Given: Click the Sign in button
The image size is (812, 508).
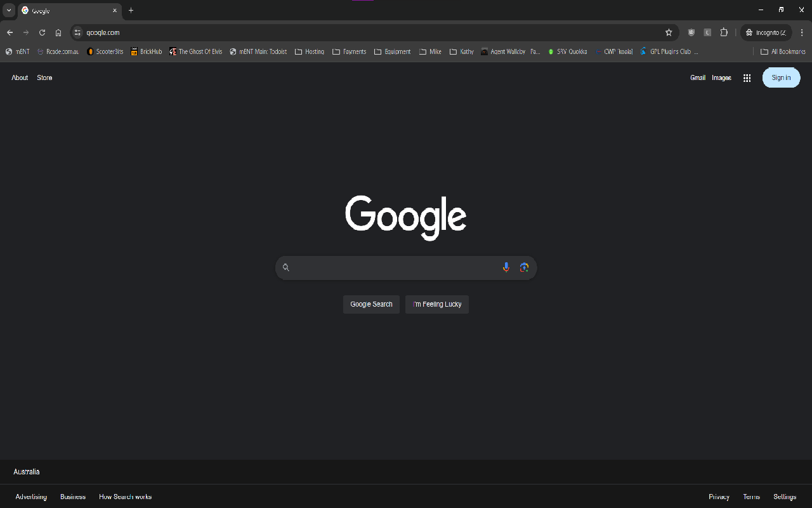Looking at the screenshot, I should point(781,77).
